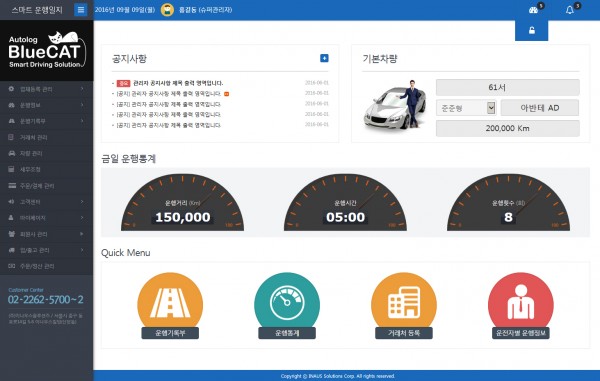600x381 pixels.
Task: Click the 홍길동 (슈퍼관리자) user name
Action: 205,10
